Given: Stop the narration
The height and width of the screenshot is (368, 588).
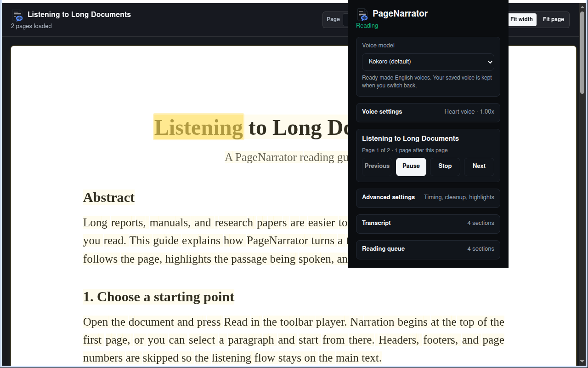Looking at the screenshot, I should click(x=445, y=167).
